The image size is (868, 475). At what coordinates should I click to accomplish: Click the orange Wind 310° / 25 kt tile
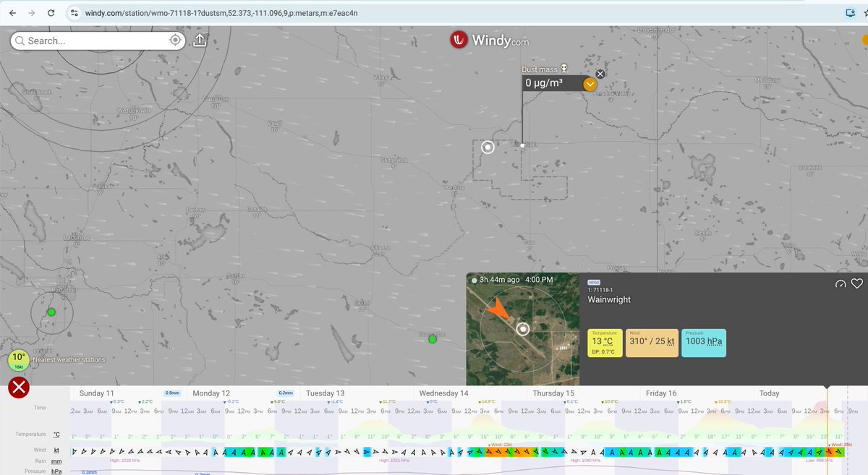pos(652,343)
